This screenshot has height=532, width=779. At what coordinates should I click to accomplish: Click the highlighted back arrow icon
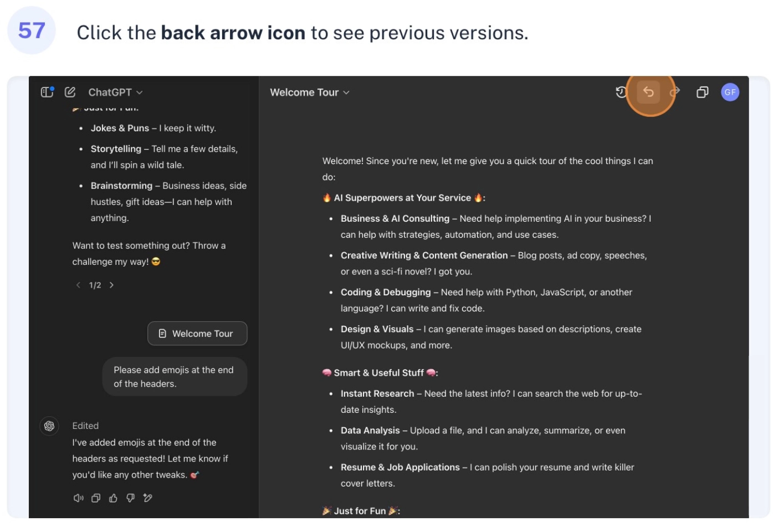pos(648,92)
